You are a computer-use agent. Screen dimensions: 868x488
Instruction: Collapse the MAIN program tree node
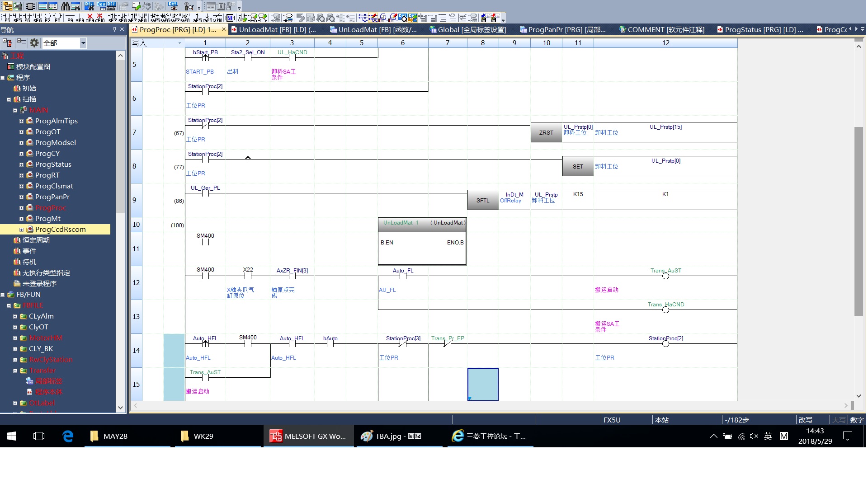click(15, 110)
